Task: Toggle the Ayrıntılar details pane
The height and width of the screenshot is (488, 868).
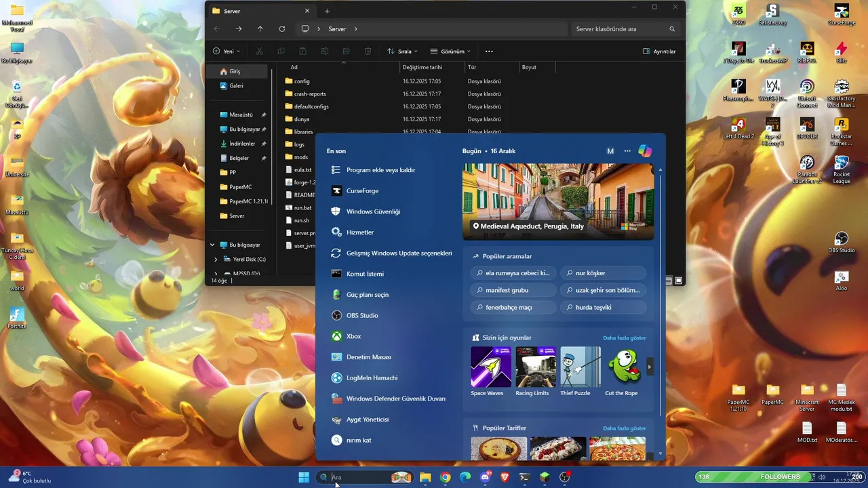Action: [x=659, y=51]
